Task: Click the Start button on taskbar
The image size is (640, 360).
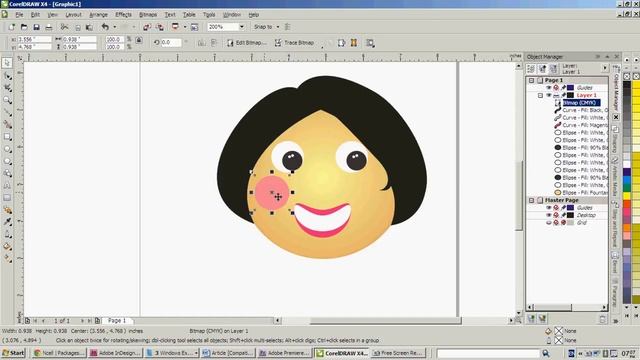Action: 13,353
